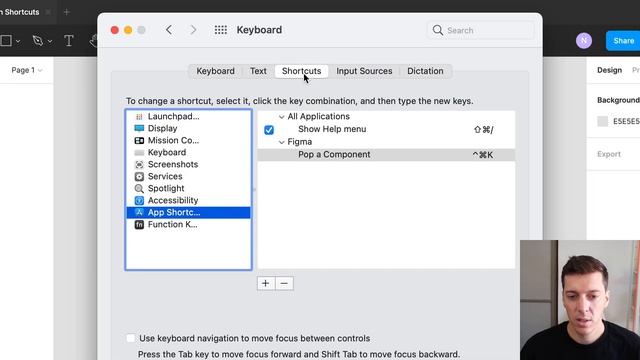Open the Input Sources tab
The height and width of the screenshot is (360, 640).
click(x=364, y=71)
